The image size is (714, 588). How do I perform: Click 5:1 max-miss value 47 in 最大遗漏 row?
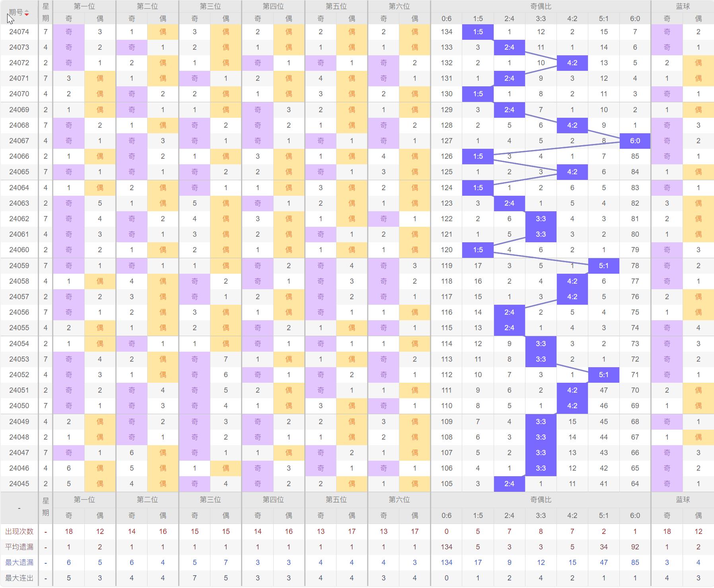(603, 563)
